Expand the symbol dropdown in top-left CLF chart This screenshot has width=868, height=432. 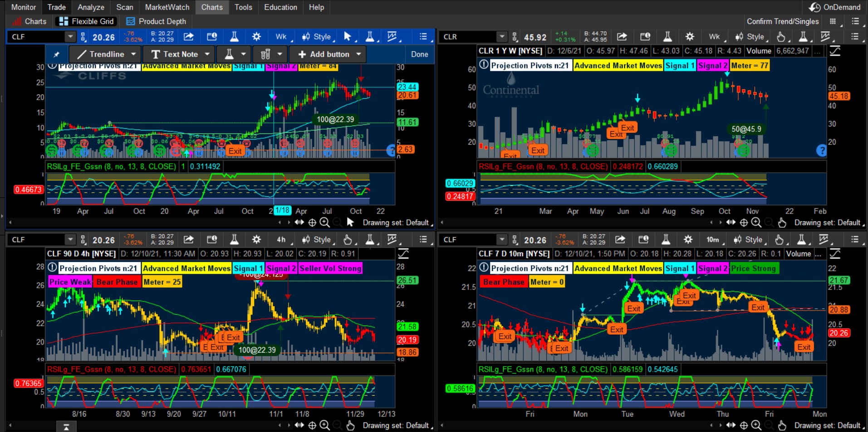(70, 37)
